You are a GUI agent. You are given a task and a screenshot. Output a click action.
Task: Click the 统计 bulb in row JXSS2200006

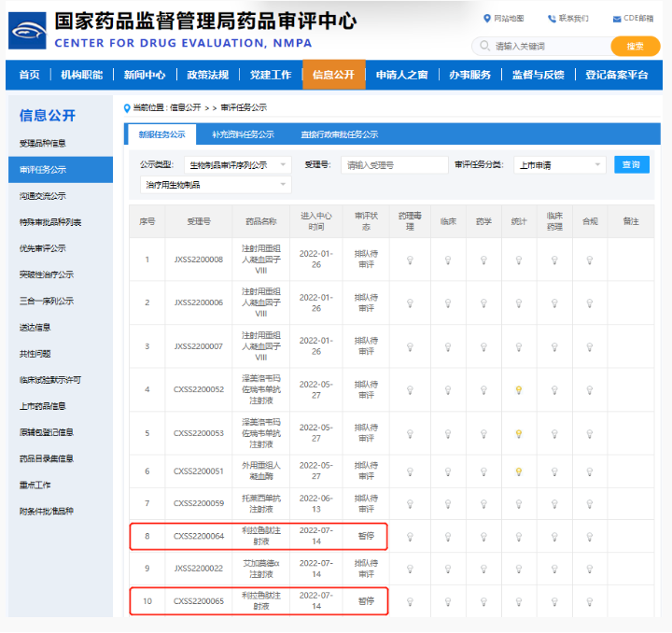[x=519, y=303]
